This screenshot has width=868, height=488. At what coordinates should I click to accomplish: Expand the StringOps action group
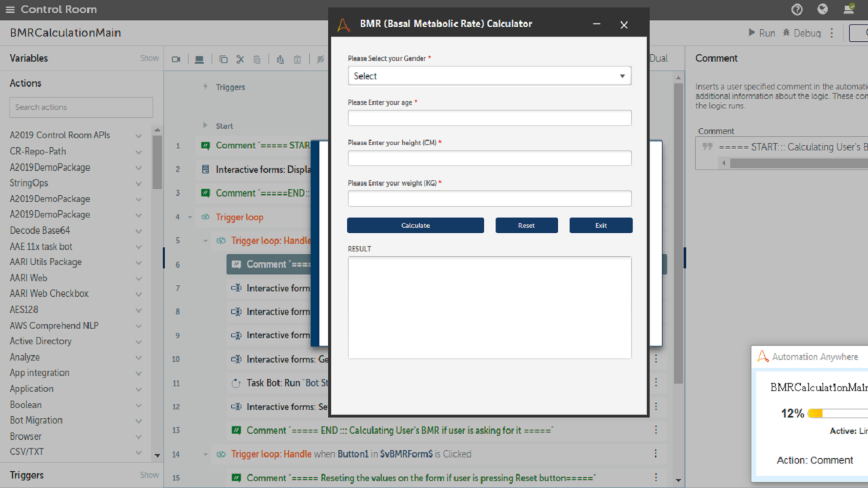(x=138, y=183)
